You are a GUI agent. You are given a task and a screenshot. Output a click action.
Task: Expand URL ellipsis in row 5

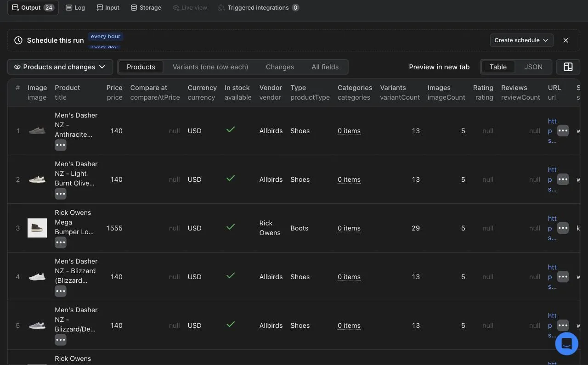point(563,326)
